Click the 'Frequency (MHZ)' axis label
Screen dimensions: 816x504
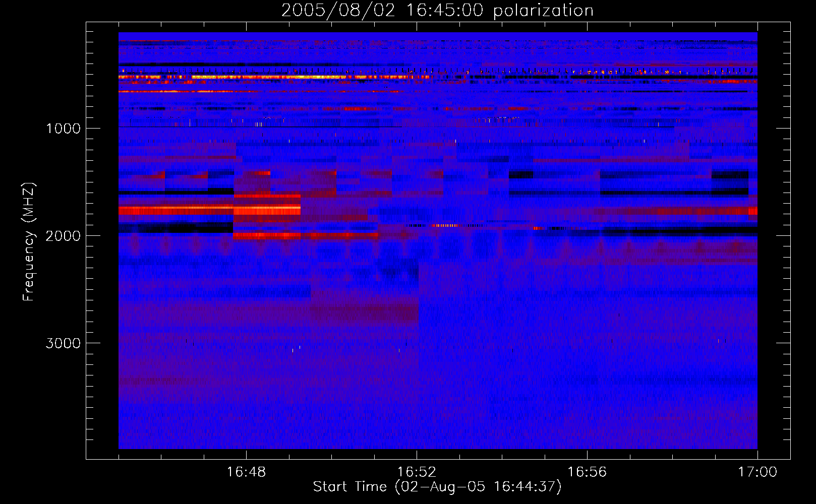pyautogui.click(x=29, y=242)
